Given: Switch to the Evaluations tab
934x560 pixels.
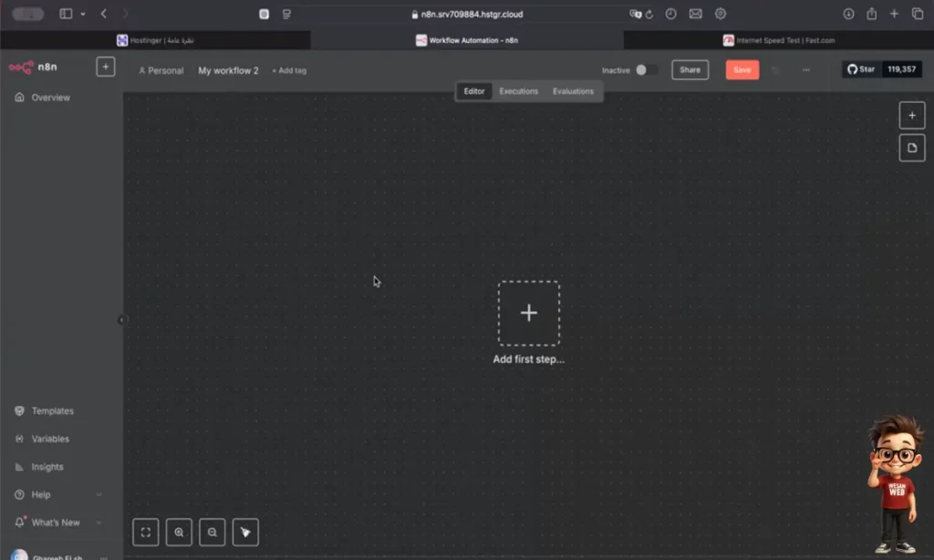Looking at the screenshot, I should point(573,91).
